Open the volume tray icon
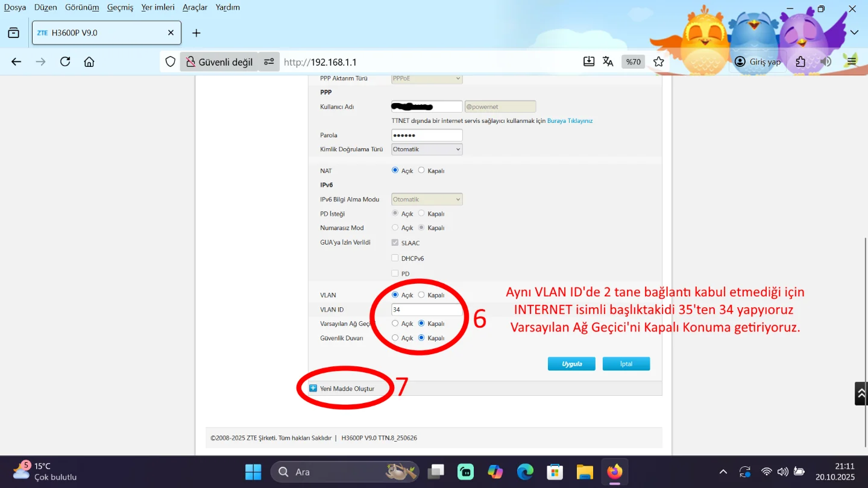Screen dimensions: 868x488 click(x=783, y=472)
